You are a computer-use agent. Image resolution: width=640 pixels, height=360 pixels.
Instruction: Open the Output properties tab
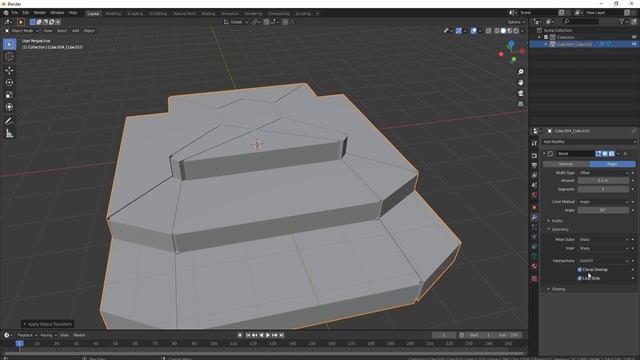click(534, 165)
